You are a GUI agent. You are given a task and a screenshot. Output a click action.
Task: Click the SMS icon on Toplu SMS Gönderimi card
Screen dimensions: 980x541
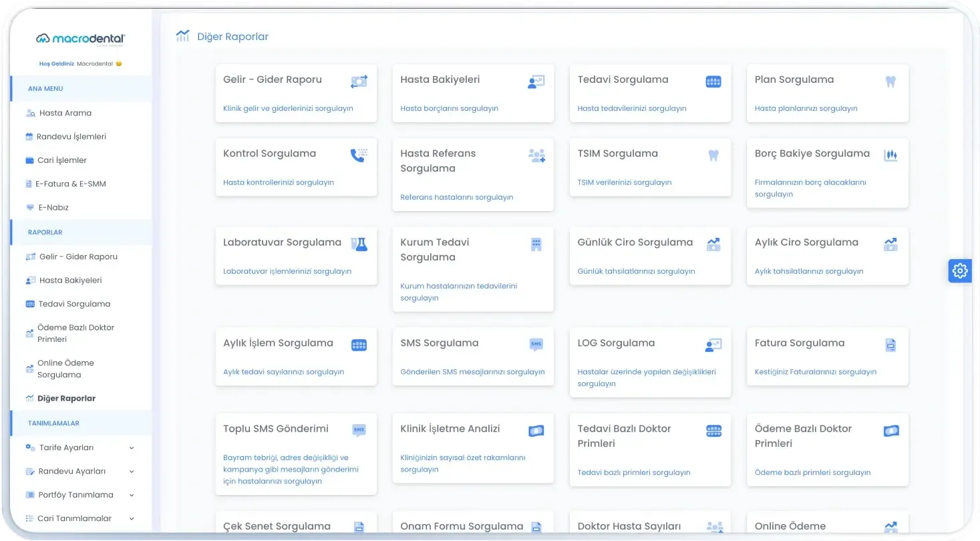coord(359,431)
